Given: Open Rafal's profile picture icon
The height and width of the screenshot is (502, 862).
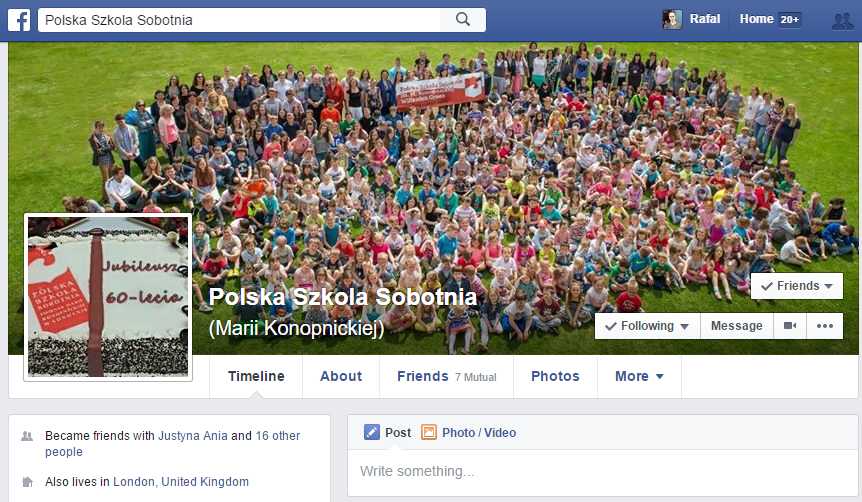Looking at the screenshot, I should click(x=672, y=19).
